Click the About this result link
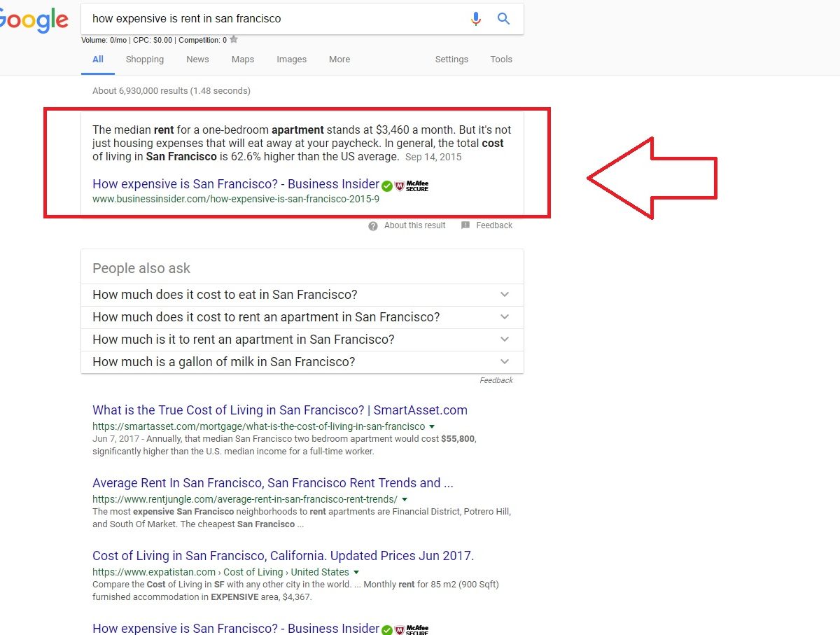840x635 pixels. (x=415, y=225)
